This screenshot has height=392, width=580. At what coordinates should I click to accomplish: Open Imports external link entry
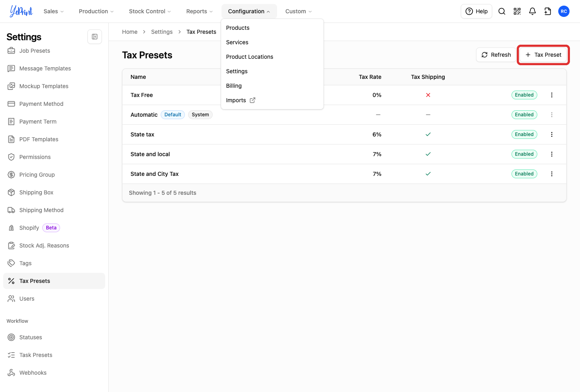(x=272, y=100)
